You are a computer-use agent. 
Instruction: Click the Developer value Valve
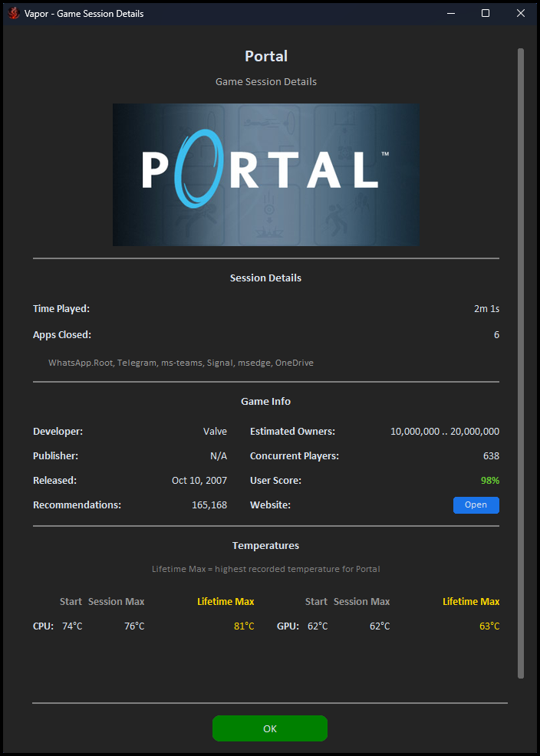point(215,432)
